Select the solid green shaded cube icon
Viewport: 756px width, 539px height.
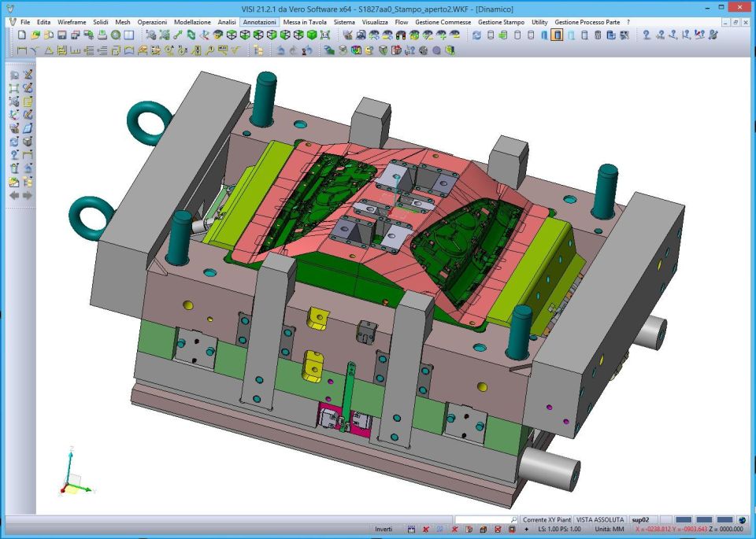click(x=312, y=35)
